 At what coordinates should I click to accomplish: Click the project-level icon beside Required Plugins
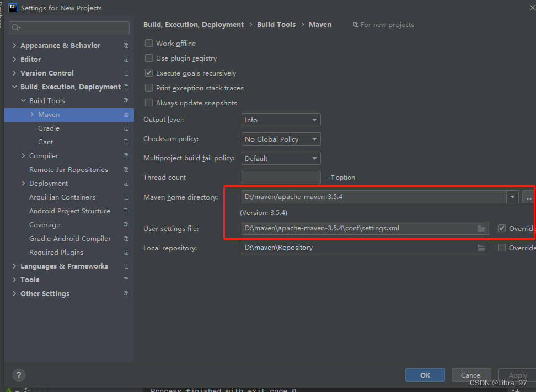click(126, 252)
